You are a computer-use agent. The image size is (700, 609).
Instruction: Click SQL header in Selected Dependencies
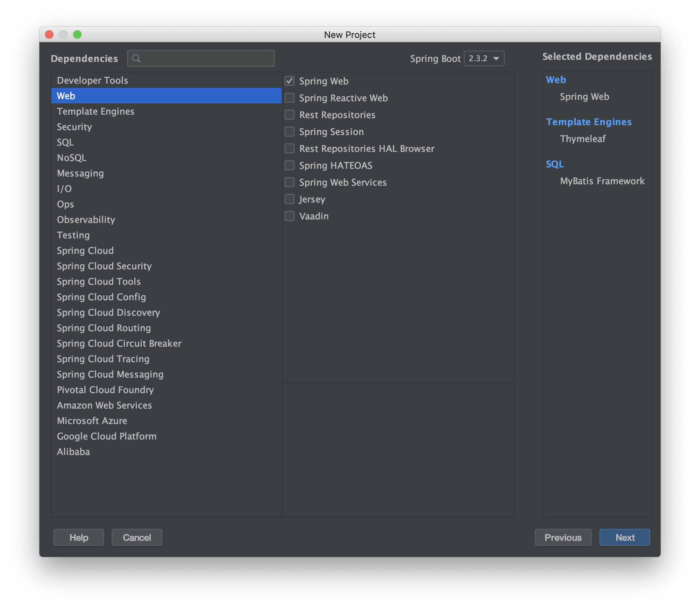coord(555,164)
